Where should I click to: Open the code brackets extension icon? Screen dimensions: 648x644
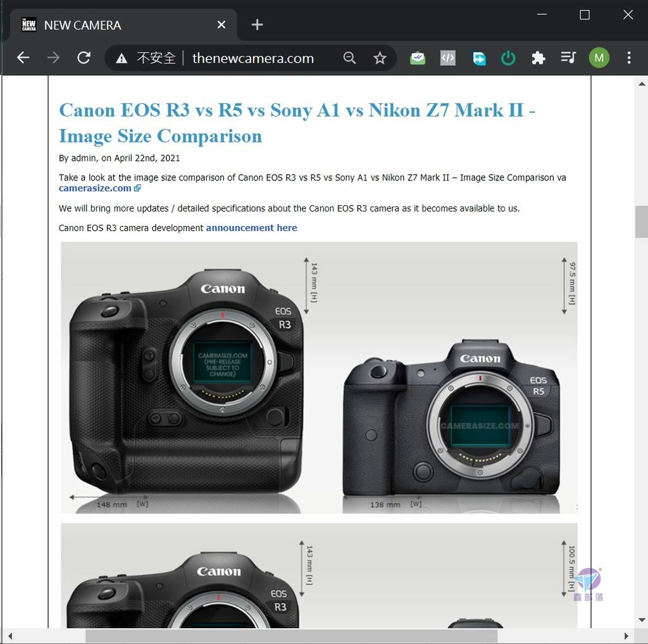[x=448, y=58]
